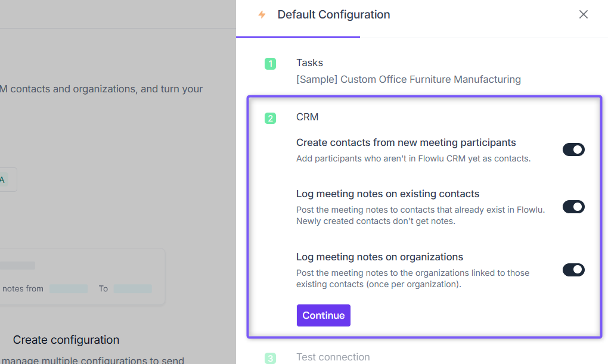Image resolution: width=608 pixels, height=364 pixels.
Task: Click the orange lightning bolt icon
Action: point(262,15)
